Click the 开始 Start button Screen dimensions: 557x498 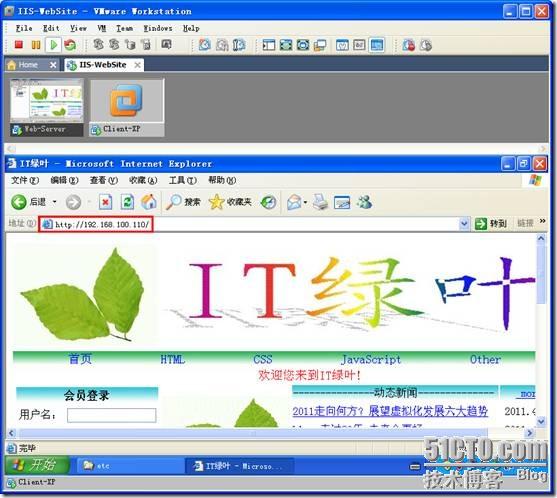(x=37, y=465)
